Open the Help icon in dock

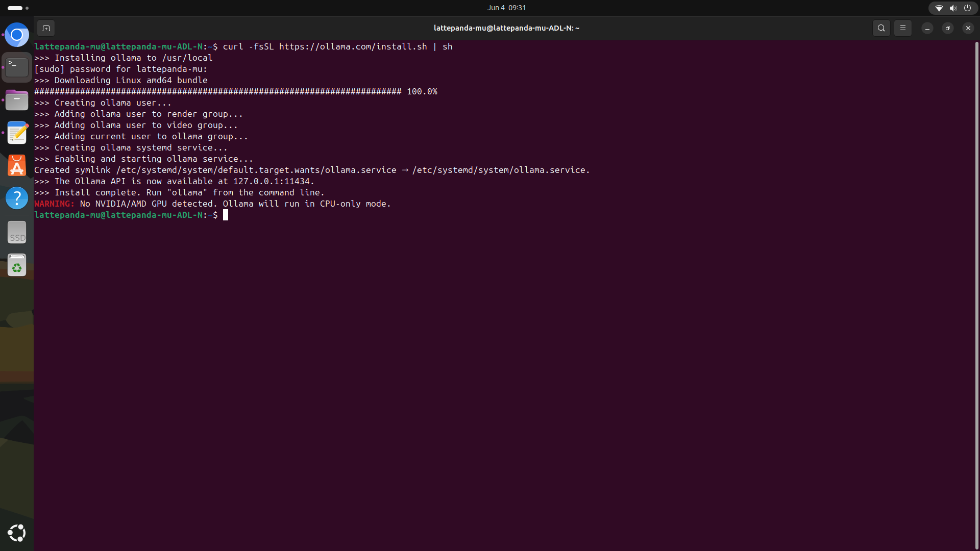[x=17, y=198]
